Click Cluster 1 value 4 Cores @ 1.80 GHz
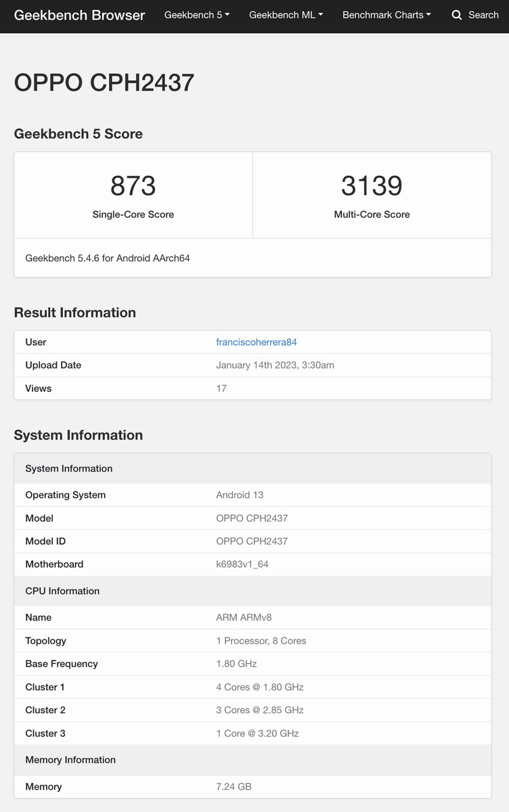Image resolution: width=509 pixels, height=812 pixels. (260, 687)
